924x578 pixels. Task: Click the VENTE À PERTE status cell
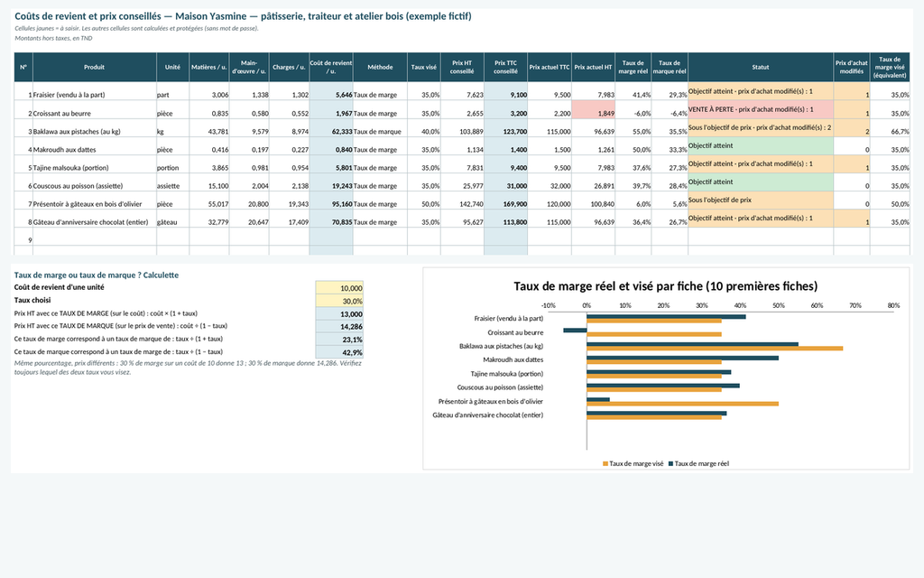[760, 109]
